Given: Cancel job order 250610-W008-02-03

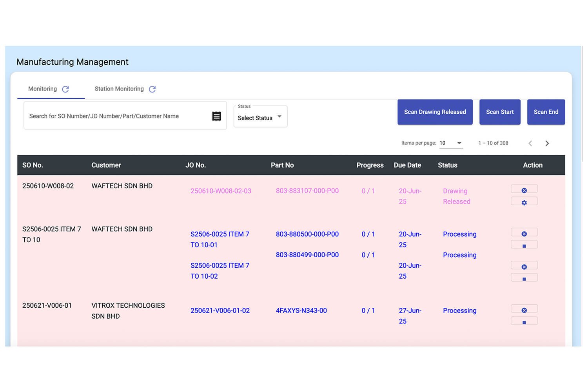Looking at the screenshot, I should point(524,190).
